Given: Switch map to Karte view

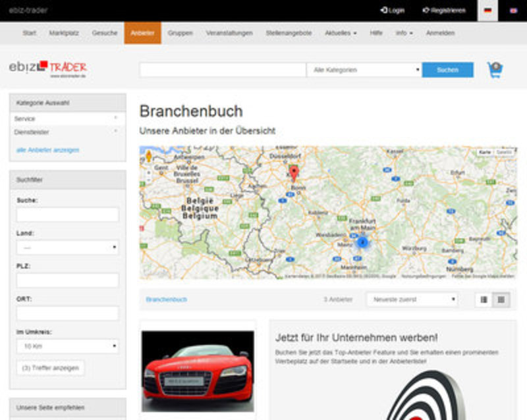Looking at the screenshot, I should pyautogui.click(x=485, y=152).
